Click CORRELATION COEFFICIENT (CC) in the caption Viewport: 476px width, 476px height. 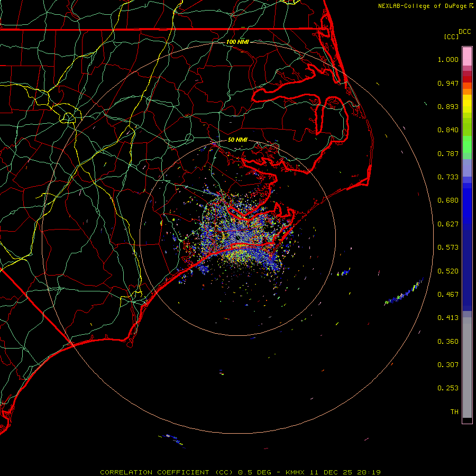coord(167,472)
